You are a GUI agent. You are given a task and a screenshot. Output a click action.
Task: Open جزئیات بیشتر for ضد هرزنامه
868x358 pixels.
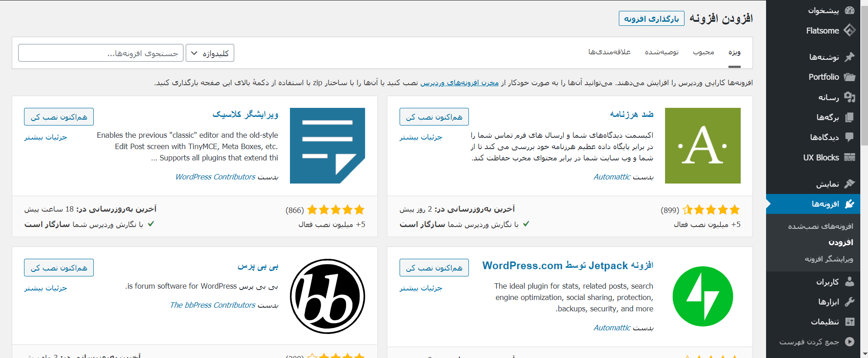tap(421, 137)
